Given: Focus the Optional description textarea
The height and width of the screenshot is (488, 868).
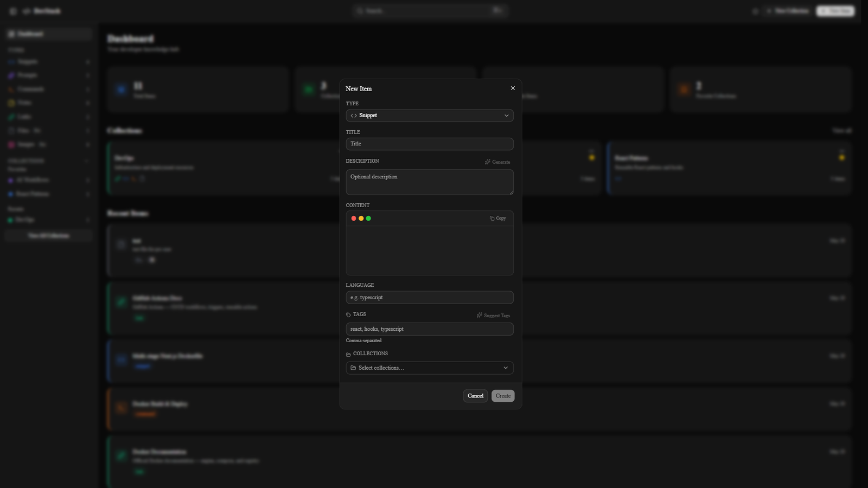Looking at the screenshot, I should (430, 182).
